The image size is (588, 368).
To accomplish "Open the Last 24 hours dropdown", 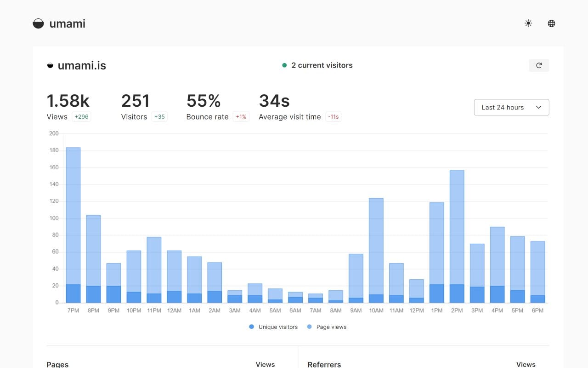I will (511, 107).
